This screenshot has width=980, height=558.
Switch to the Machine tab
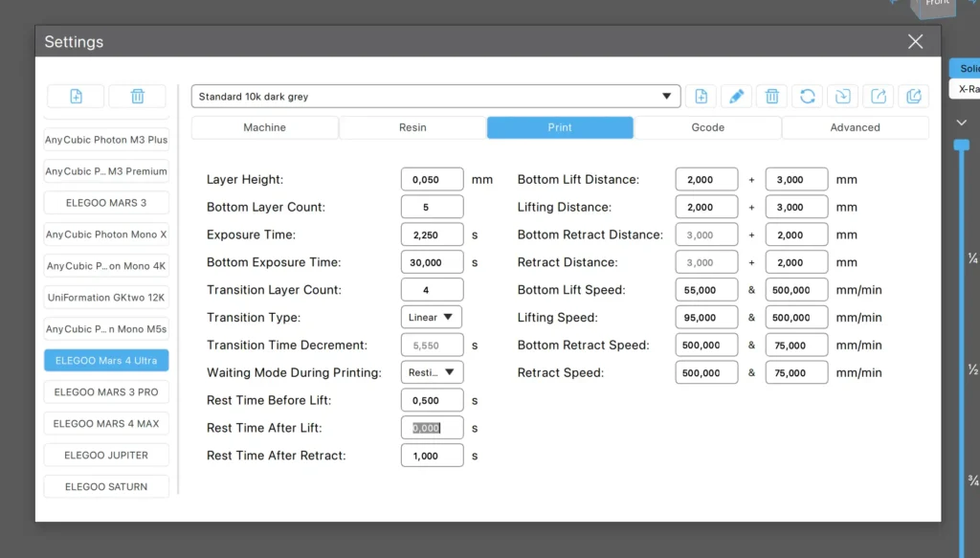(x=264, y=127)
